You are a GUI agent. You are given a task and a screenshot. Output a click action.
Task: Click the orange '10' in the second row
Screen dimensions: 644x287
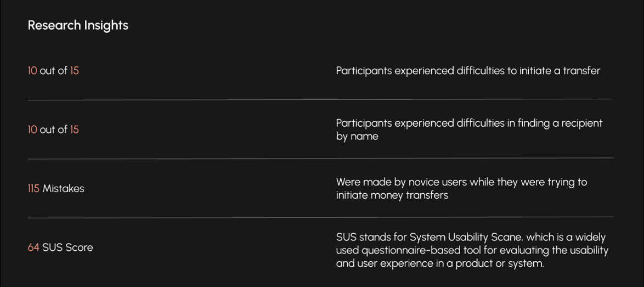(32, 130)
